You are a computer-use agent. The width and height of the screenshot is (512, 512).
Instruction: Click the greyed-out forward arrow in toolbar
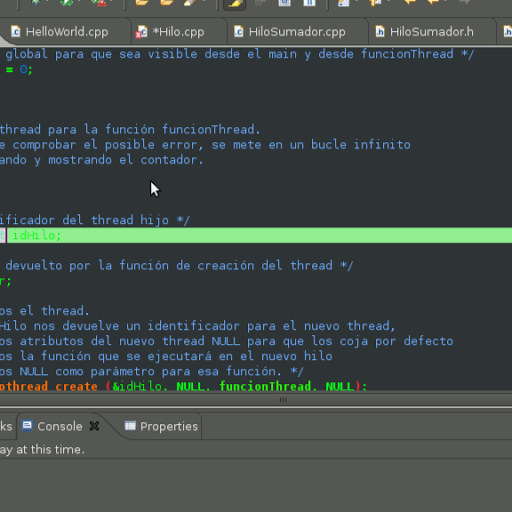pyautogui.click(x=465, y=2)
